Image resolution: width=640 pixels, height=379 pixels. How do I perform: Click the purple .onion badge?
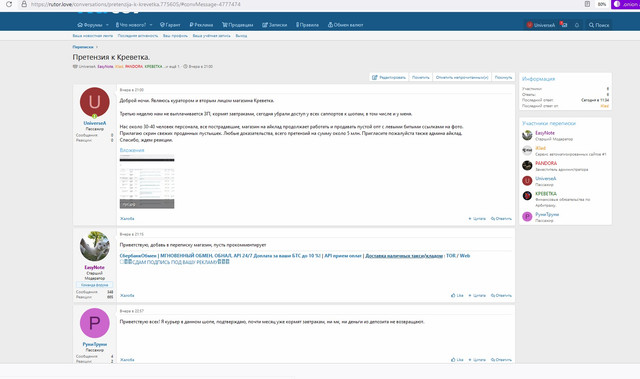pos(626,4)
